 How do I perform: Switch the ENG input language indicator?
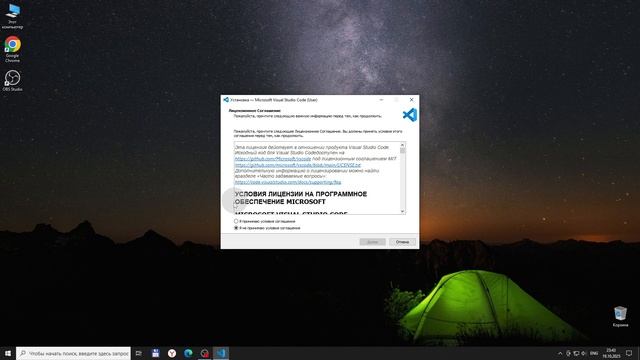coord(594,353)
